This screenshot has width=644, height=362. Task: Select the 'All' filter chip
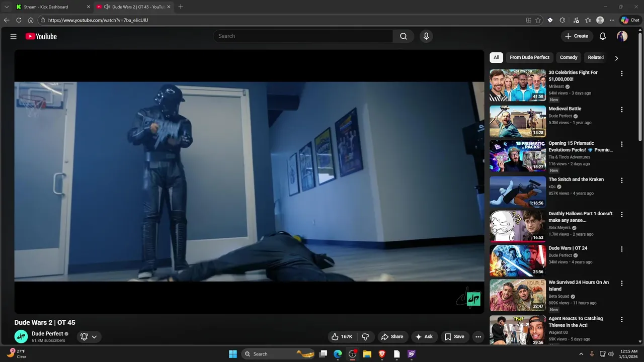tap(496, 57)
